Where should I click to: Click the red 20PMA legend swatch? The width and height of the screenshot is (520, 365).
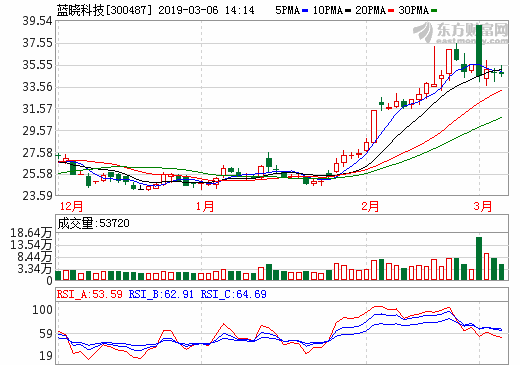391,11
